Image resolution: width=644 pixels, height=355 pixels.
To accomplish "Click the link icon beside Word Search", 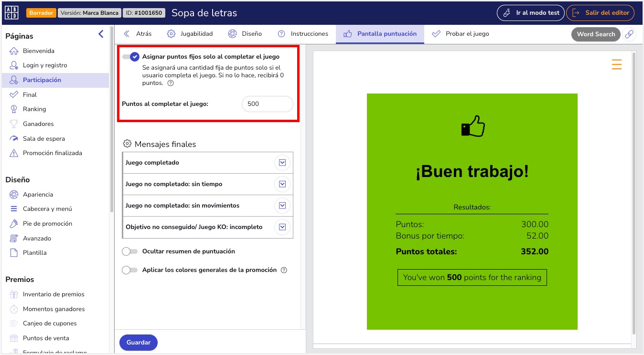I will [x=629, y=34].
